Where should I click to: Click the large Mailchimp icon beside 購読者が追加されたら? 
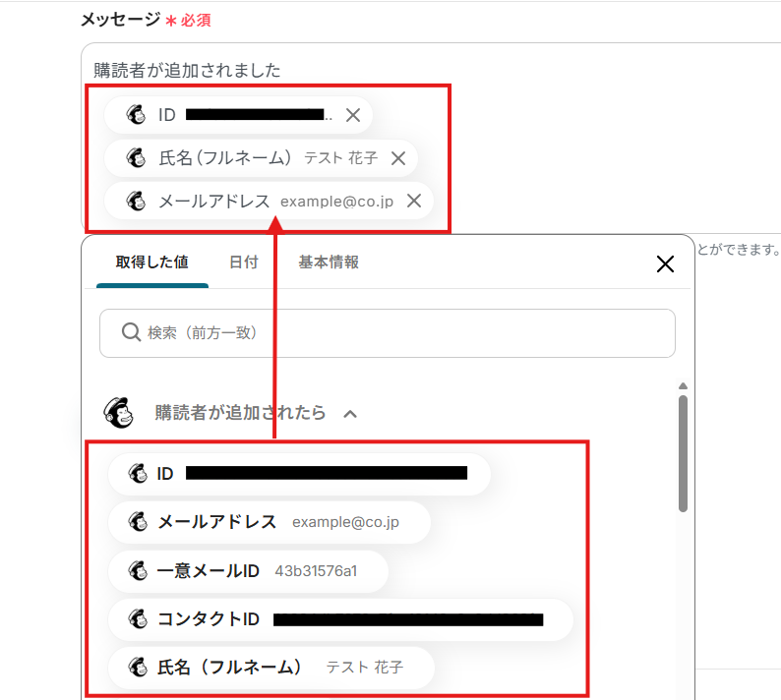[119, 413]
